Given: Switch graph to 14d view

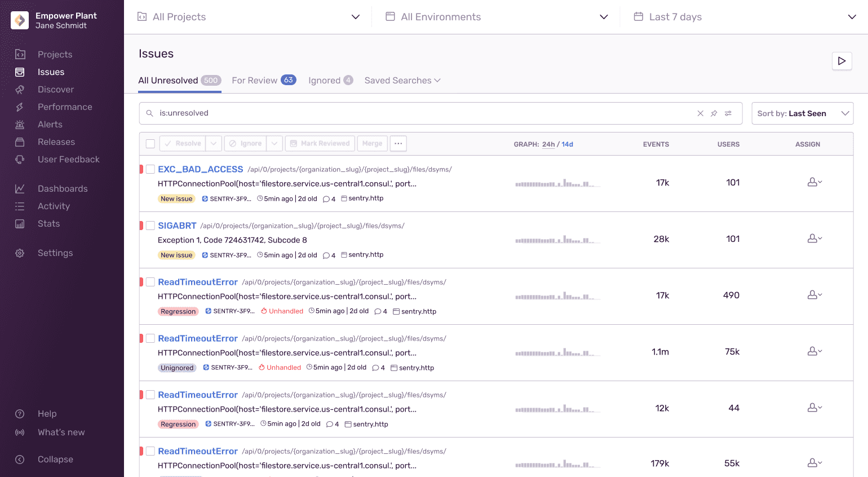Looking at the screenshot, I should point(567,144).
